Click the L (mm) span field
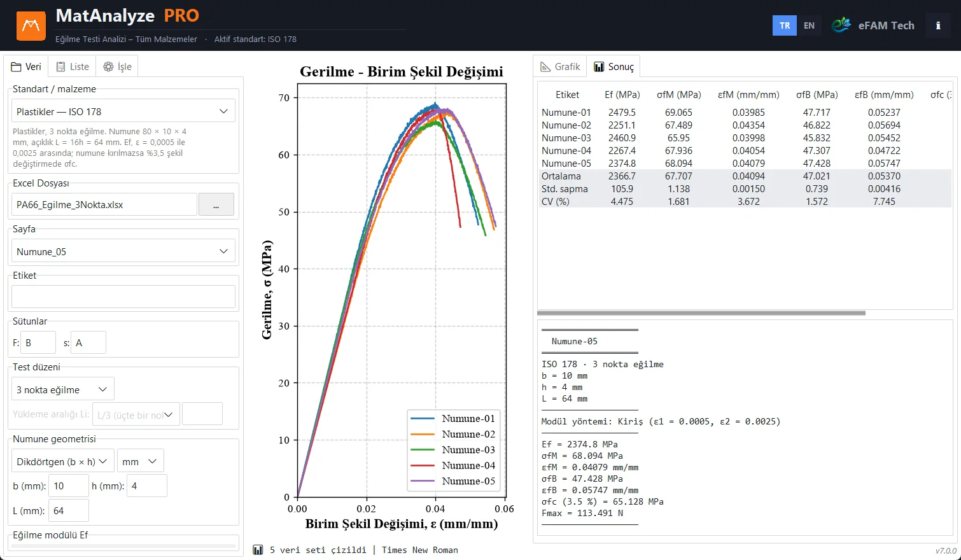The width and height of the screenshot is (961, 560). [69, 510]
